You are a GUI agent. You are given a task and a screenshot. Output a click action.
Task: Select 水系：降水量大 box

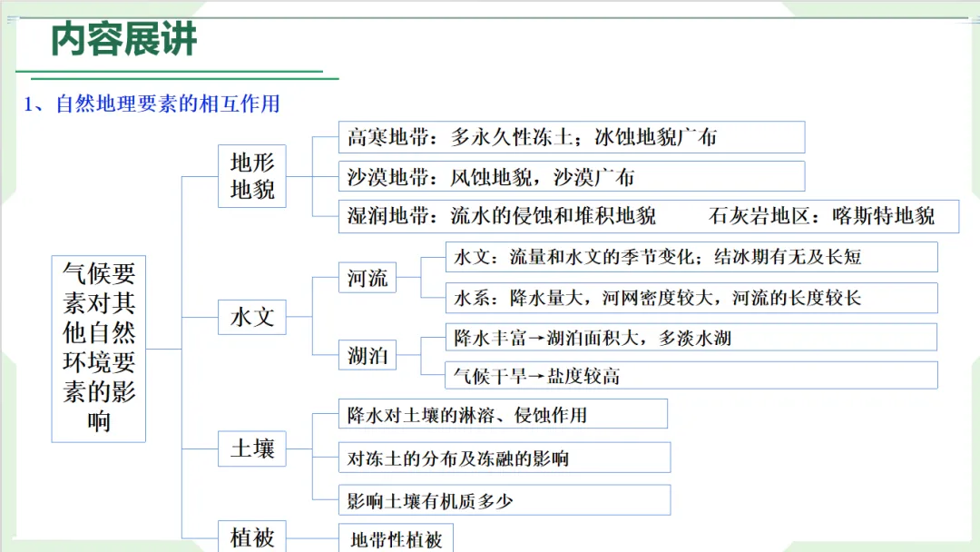[691, 298]
